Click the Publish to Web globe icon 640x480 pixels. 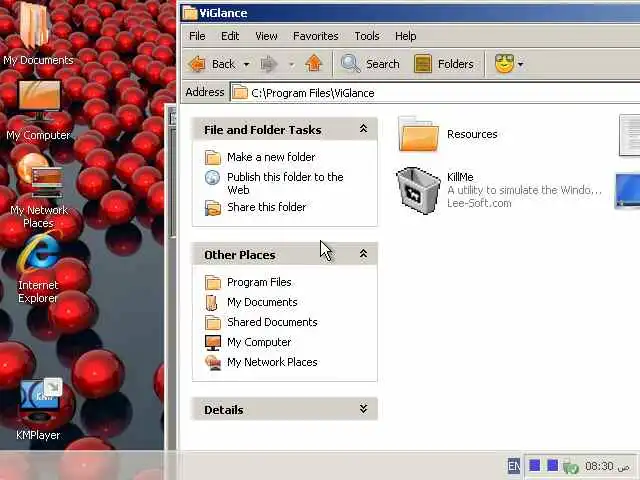click(212, 178)
